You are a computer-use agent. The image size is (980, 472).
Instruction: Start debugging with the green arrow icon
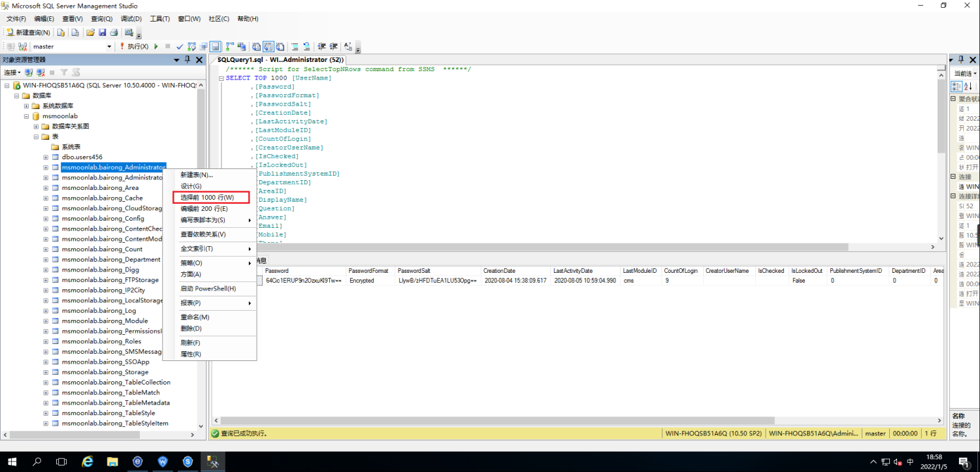[x=156, y=46]
